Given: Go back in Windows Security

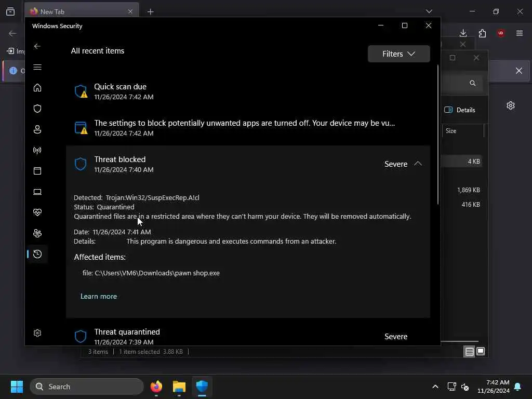Looking at the screenshot, I should click(37, 46).
